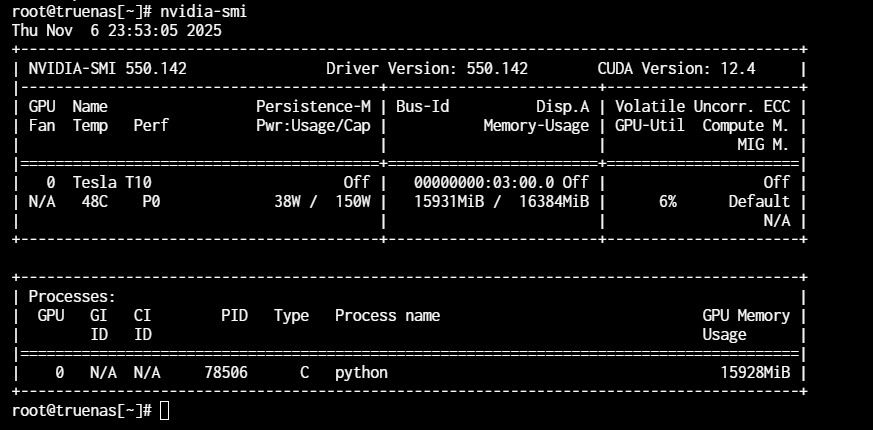Click the 'Bus-Id' column header
The height and width of the screenshot is (430, 873).
pos(423,106)
